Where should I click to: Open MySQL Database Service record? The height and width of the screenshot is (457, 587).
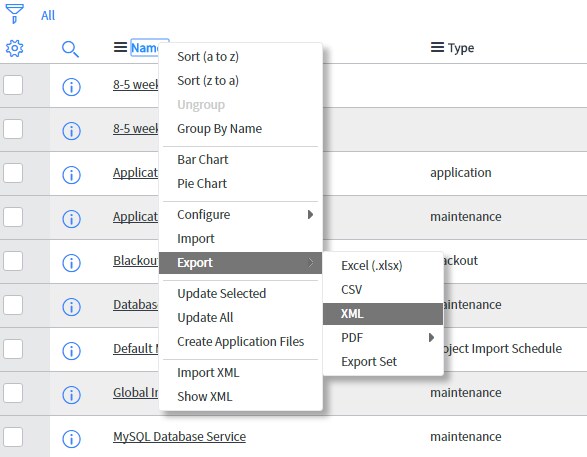pos(179,436)
